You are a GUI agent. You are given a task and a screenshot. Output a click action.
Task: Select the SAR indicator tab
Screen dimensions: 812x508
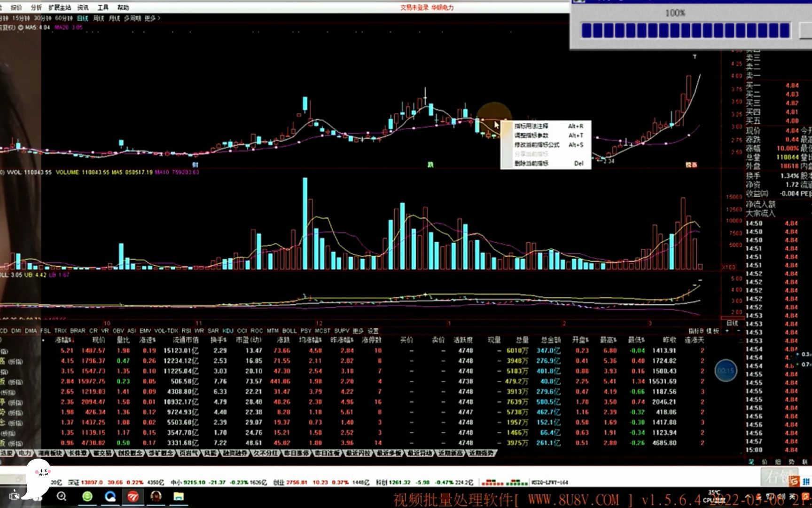tap(213, 331)
